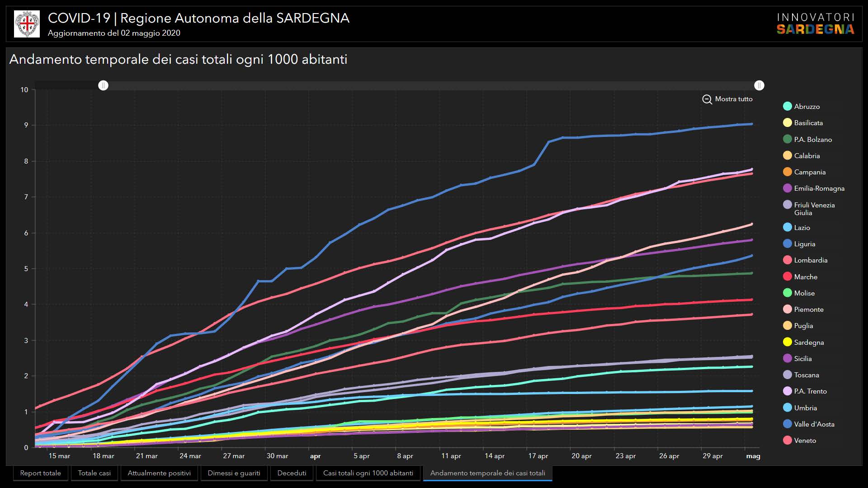This screenshot has height=488, width=868.
Task: Open the Report totale tab
Action: point(40,473)
